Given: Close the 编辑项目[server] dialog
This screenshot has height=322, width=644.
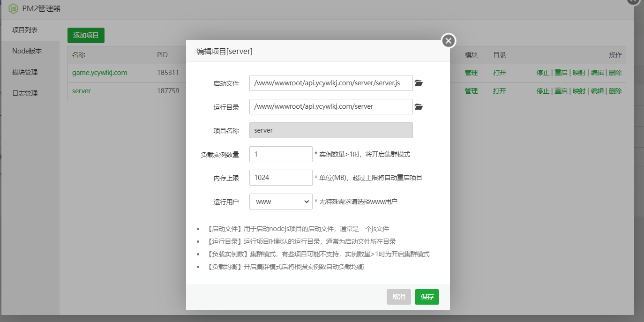Looking at the screenshot, I should (448, 41).
